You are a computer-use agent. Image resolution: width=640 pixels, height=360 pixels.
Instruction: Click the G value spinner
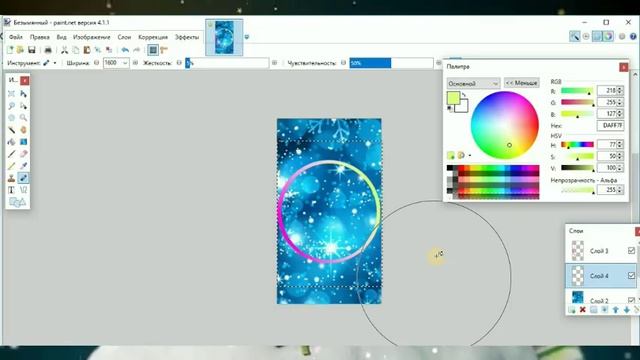click(x=620, y=102)
